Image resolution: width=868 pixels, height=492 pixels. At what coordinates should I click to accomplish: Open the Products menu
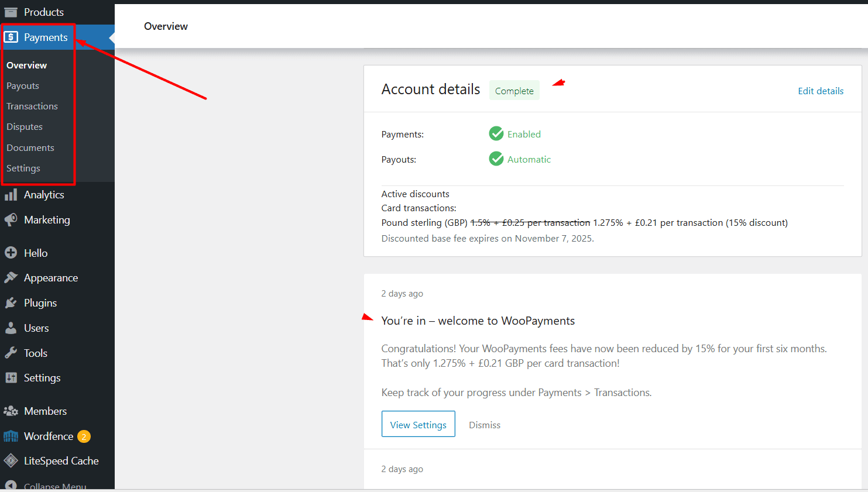tap(44, 12)
